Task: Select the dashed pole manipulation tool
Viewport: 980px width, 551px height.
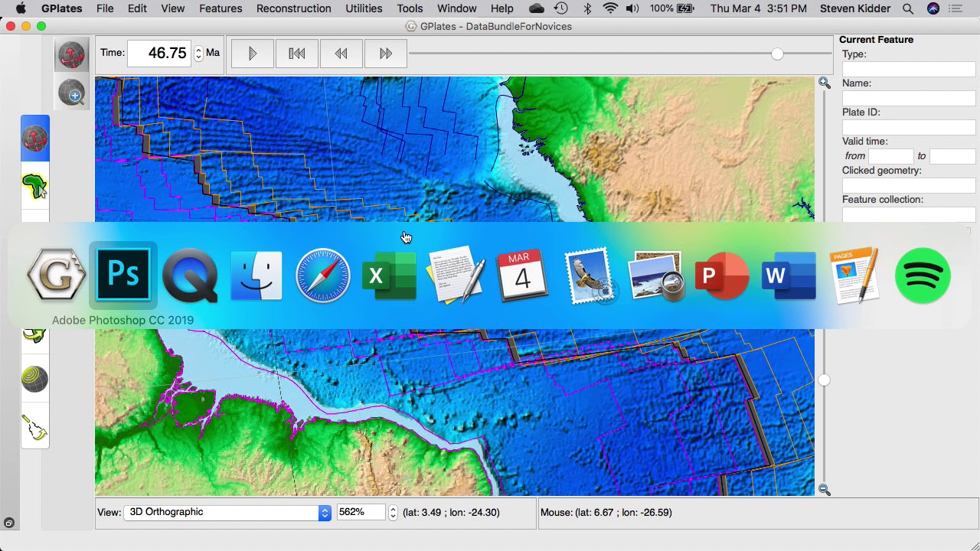Action: pos(35,428)
